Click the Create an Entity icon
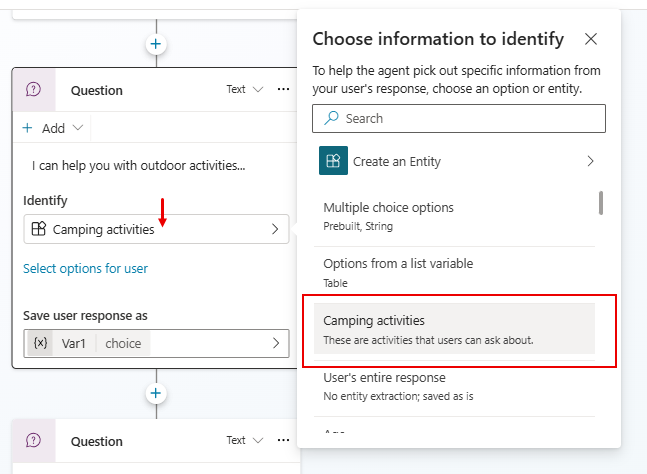 tap(332, 161)
